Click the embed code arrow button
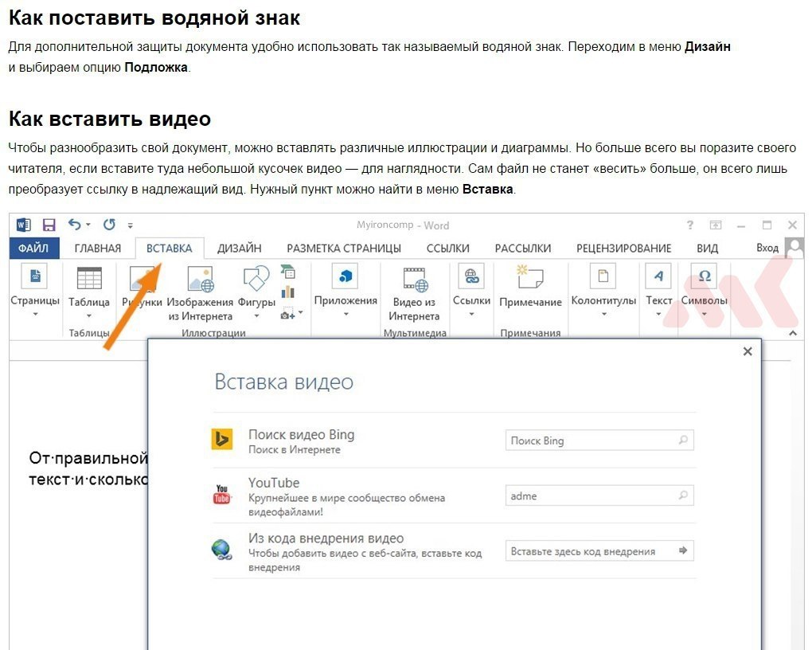The height and width of the screenshot is (650, 812). coord(683,550)
